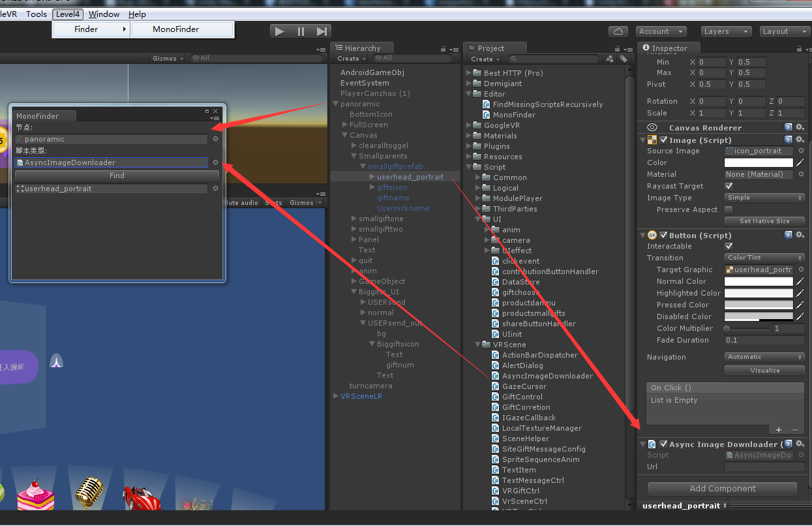Click the Visualize button
The width and height of the screenshot is (812, 526).
click(x=764, y=370)
